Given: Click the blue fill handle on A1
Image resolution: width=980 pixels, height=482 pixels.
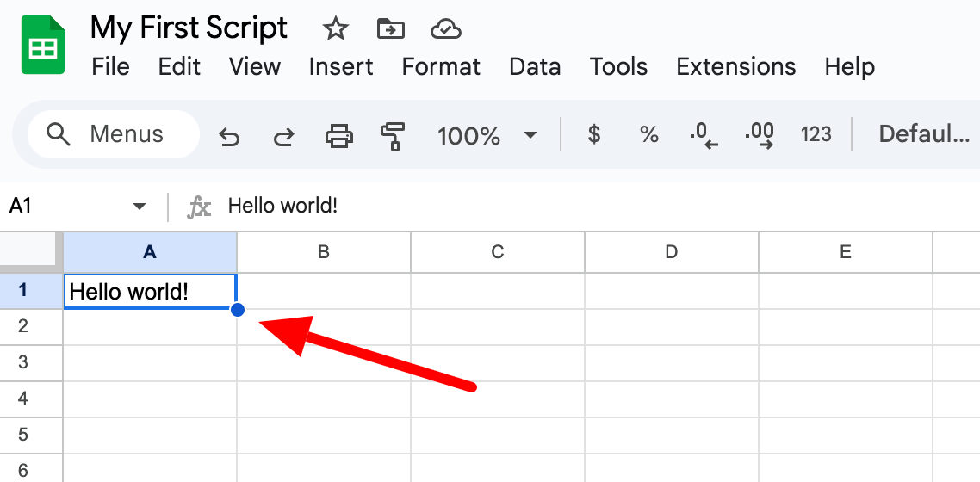Looking at the screenshot, I should 238,309.
